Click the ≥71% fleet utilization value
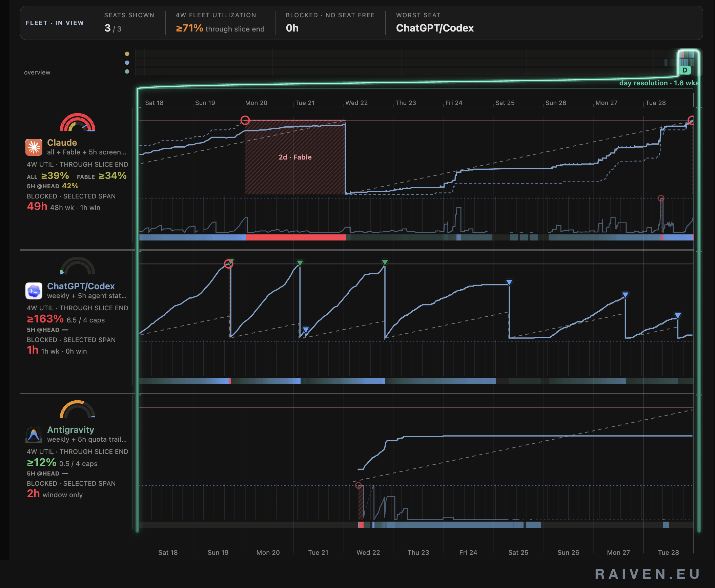715x588 pixels. pyautogui.click(x=189, y=28)
